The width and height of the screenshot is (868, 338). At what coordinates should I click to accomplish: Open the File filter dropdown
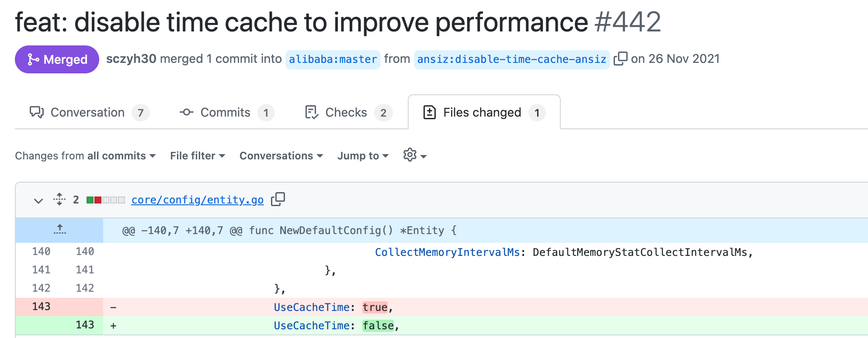[198, 156]
